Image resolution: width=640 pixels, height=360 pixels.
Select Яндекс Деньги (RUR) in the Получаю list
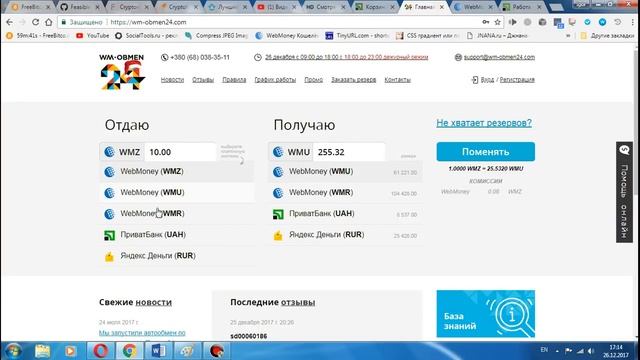tap(345, 235)
